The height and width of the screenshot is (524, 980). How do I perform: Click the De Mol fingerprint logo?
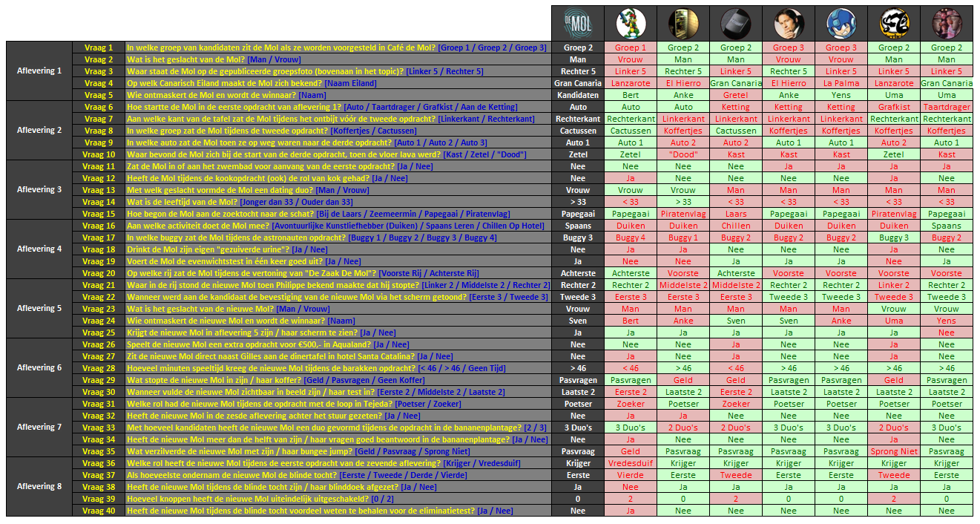point(577,23)
